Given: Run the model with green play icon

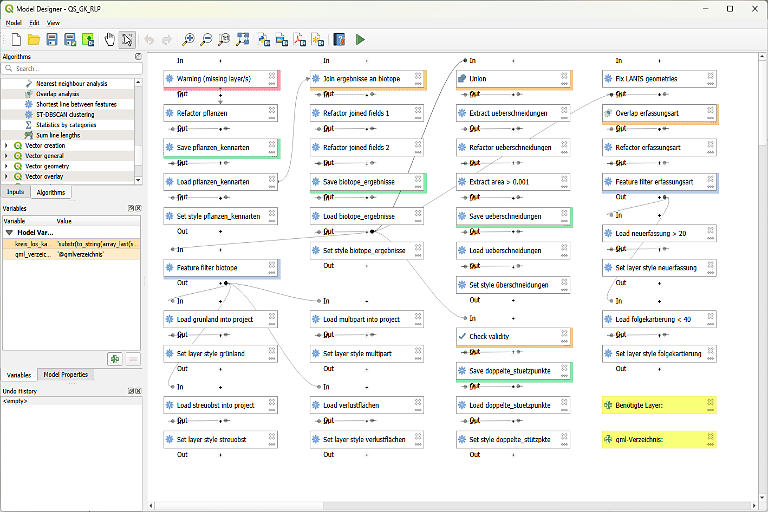Looking at the screenshot, I should (361, 40).
